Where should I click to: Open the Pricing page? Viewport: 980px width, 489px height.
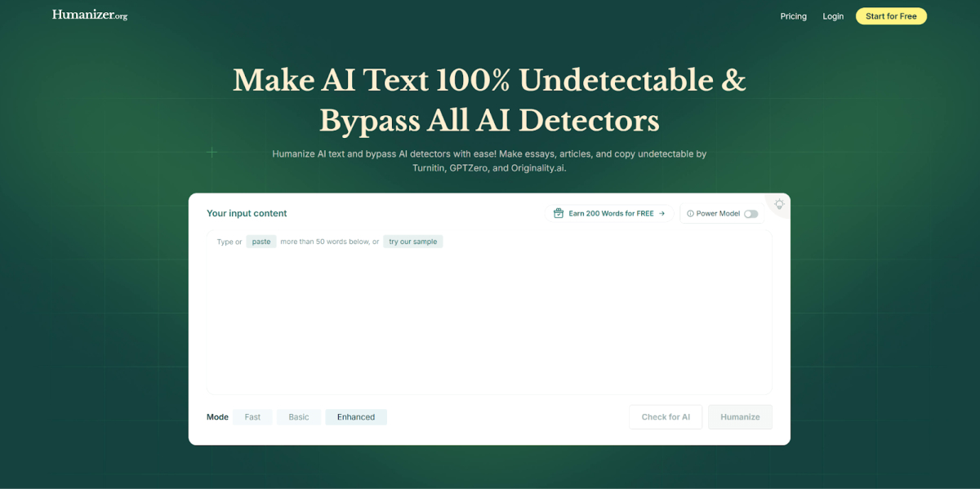pyautogui.click(x=793, y=16)
